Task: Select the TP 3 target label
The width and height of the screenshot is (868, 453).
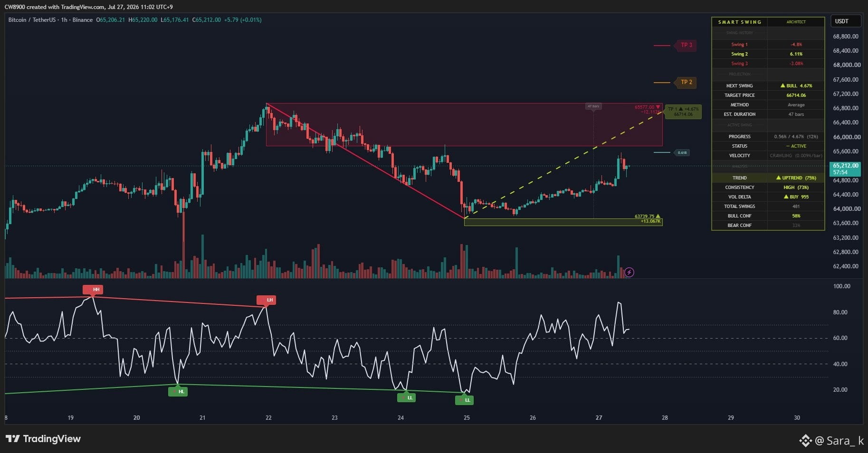Action: point(687,45)
